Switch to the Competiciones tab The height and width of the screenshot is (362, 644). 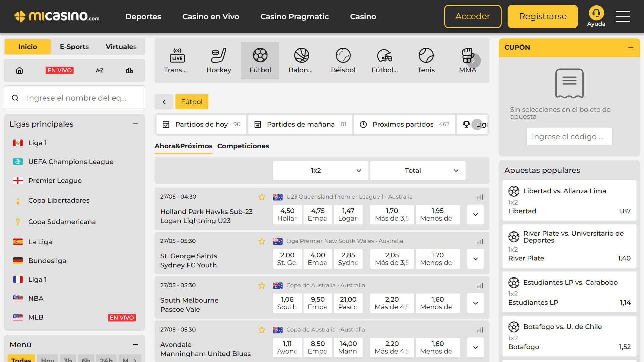click(x=243, y=146)
